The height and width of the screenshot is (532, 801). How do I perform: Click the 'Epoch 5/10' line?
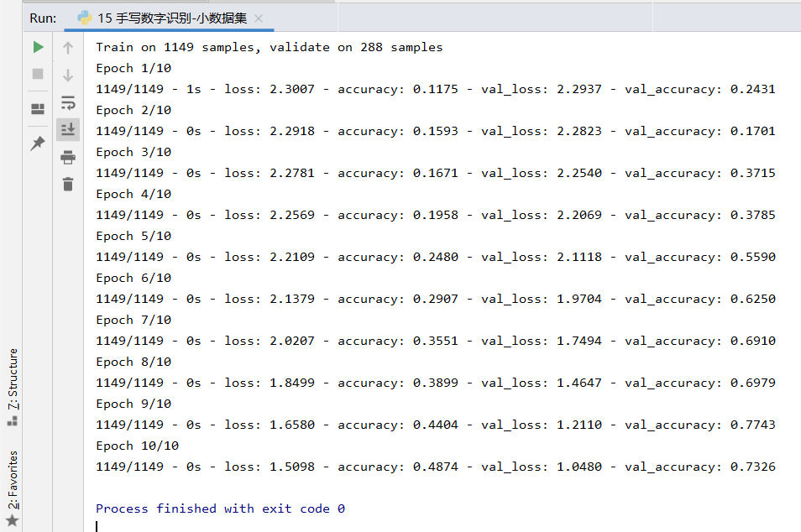[x=133, y=237]
